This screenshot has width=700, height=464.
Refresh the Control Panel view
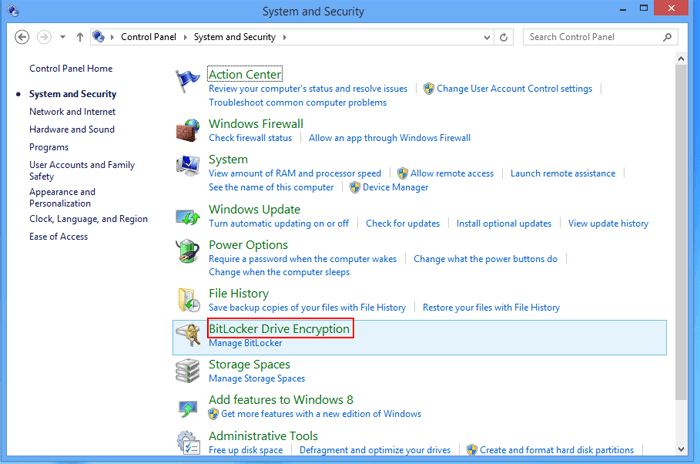pyautogui.click(x=504, y=37)
